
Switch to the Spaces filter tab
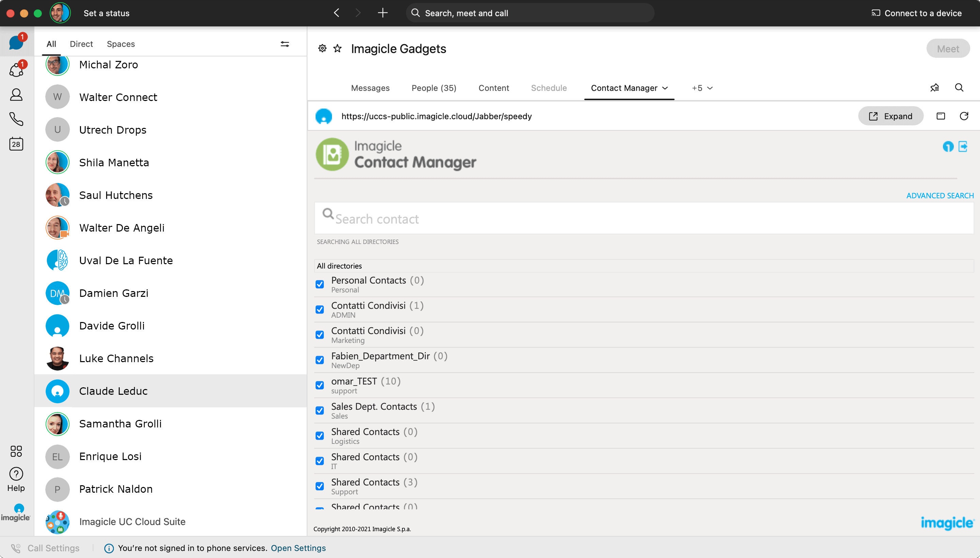pos(121,44)
